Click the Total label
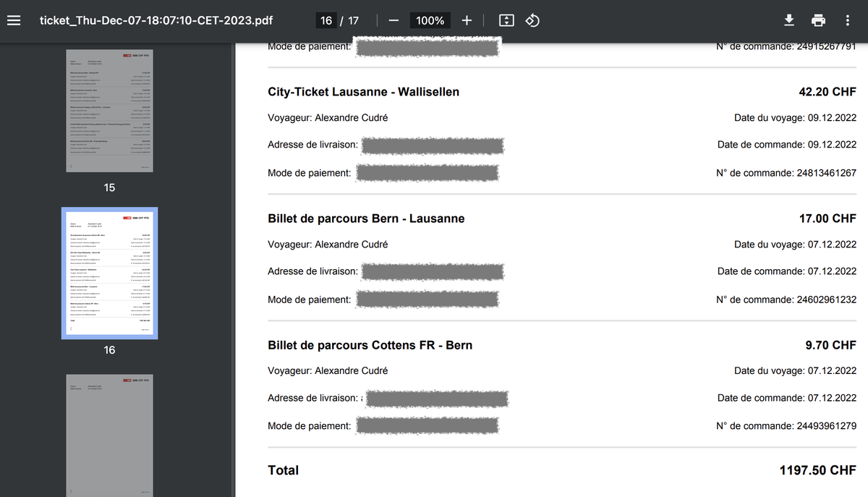This screenshot has width=868, height=497. [x=283, y=470]
